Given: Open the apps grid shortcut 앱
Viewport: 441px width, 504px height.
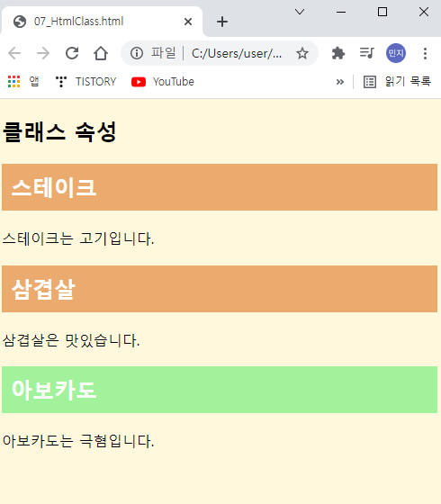Looking at the screenshot, I should tap(23, 82).
